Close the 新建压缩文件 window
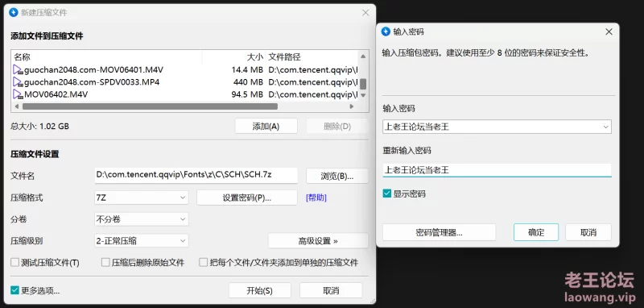The image size is (644, 308). click(x=365, y=13)
